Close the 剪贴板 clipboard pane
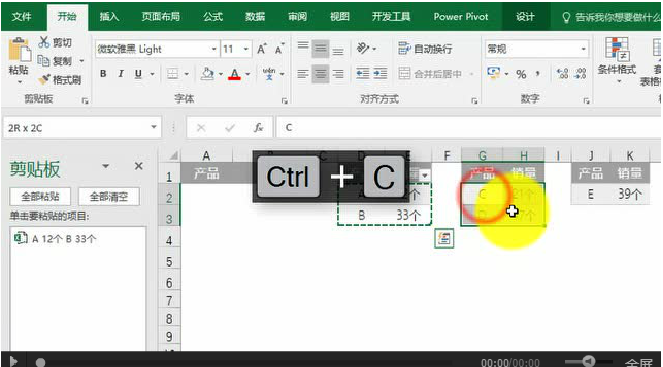This screenshot has width=663, height=367. pos(138,166)
